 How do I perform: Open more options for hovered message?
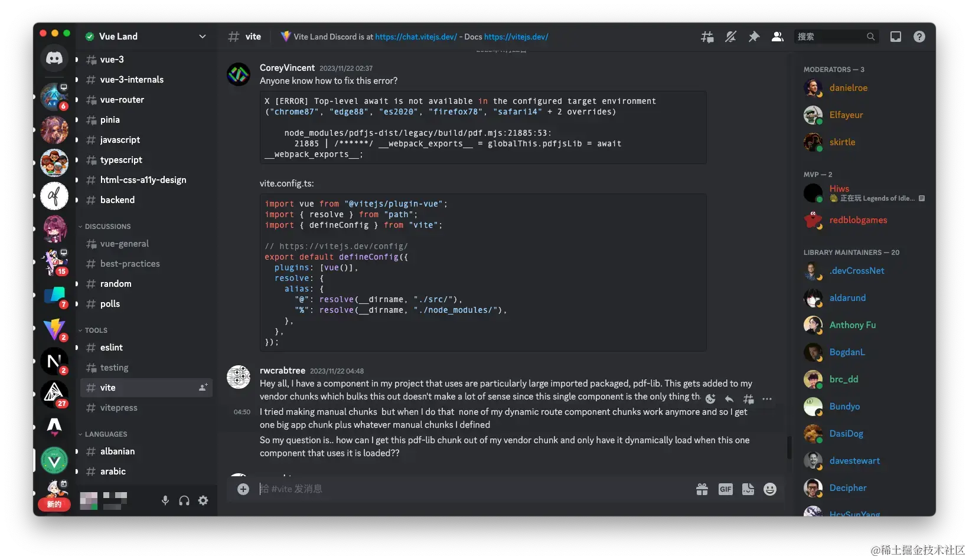click(x=767, y=399)
